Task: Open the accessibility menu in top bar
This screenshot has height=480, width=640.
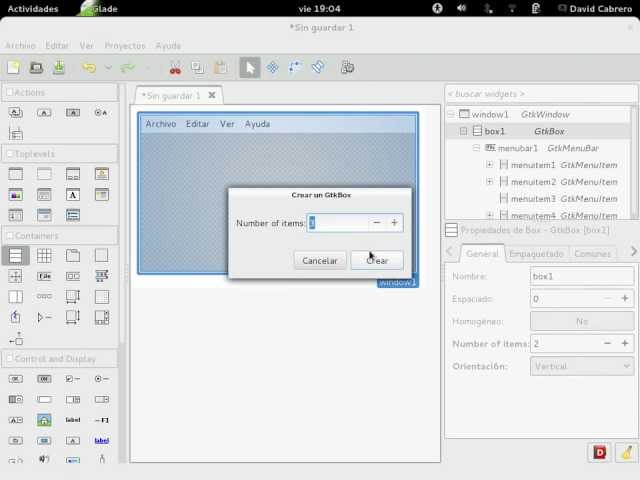Action: pos(437,9)
